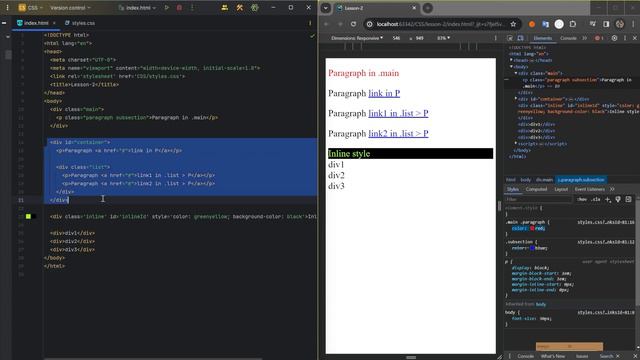Toggle the device toolbar icon
This screenshot has height=360, width=640.
(520, 38)
